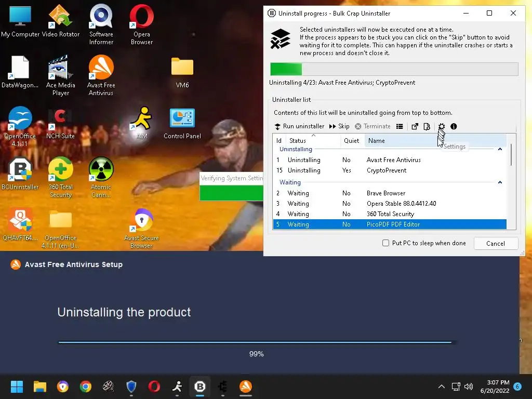Click Run uninstaller in toolbar
The image size is (532, 399).
[299, 126]
